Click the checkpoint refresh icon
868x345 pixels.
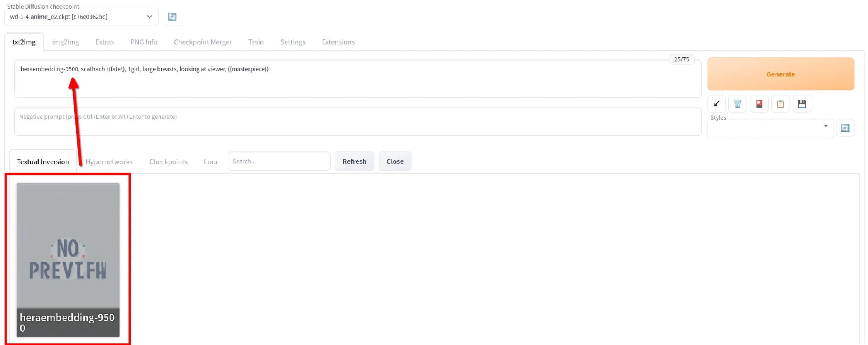tap(172, 17)
